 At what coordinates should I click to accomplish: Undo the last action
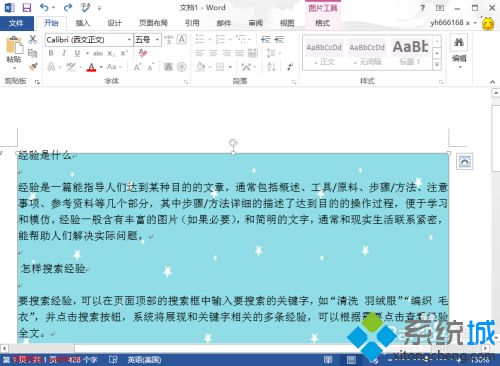coord(44,7)
